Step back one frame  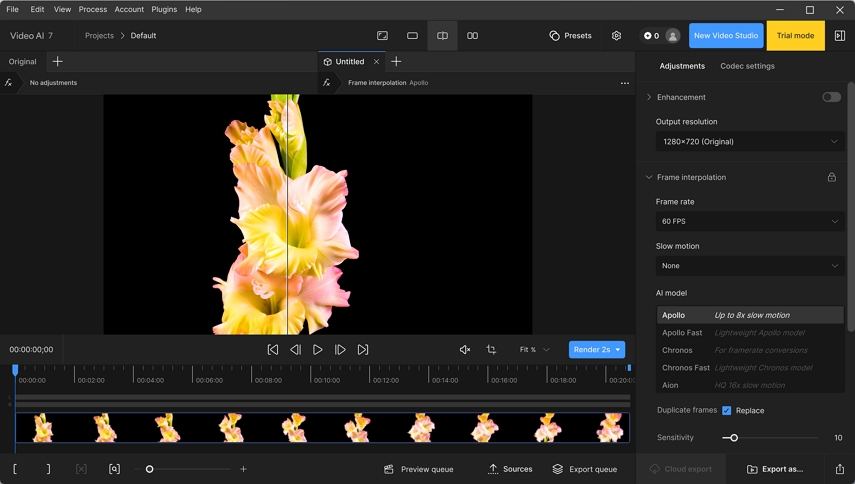tap(295, 349)
